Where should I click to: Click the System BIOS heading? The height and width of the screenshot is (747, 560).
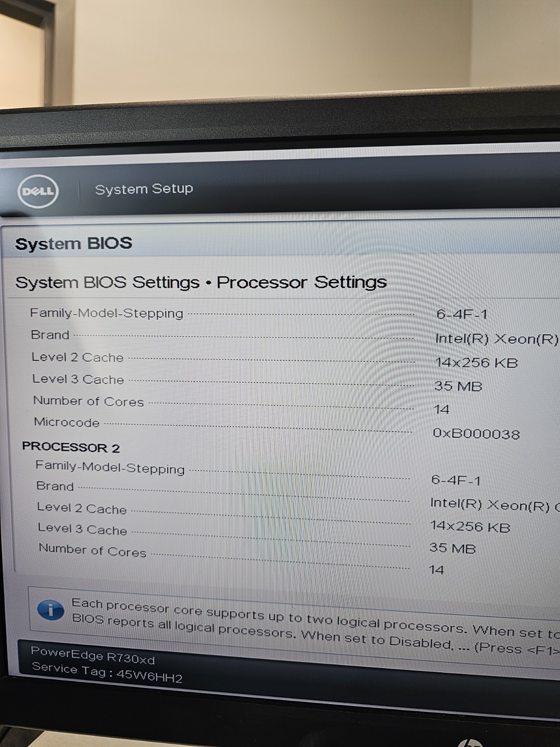pos(74,244)
